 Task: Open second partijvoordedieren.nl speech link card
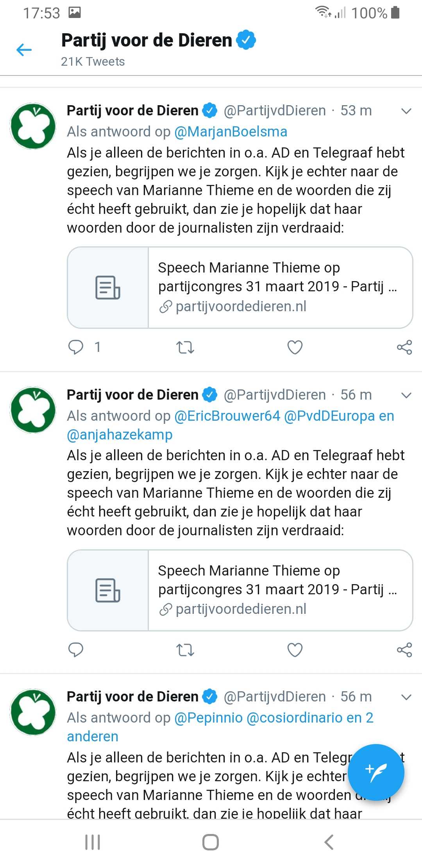click(240, 590)
